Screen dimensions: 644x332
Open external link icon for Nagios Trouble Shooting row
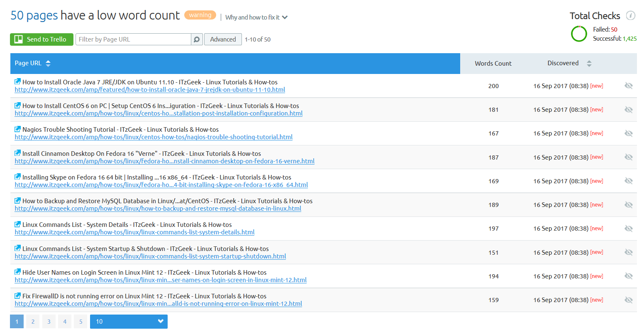(17, 129)
